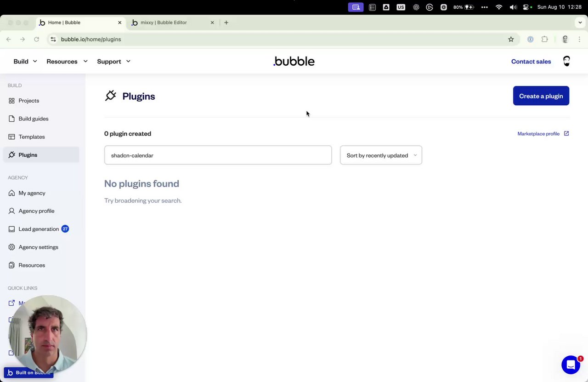Open Chrome three-dot menu

[x=579, y=40]
